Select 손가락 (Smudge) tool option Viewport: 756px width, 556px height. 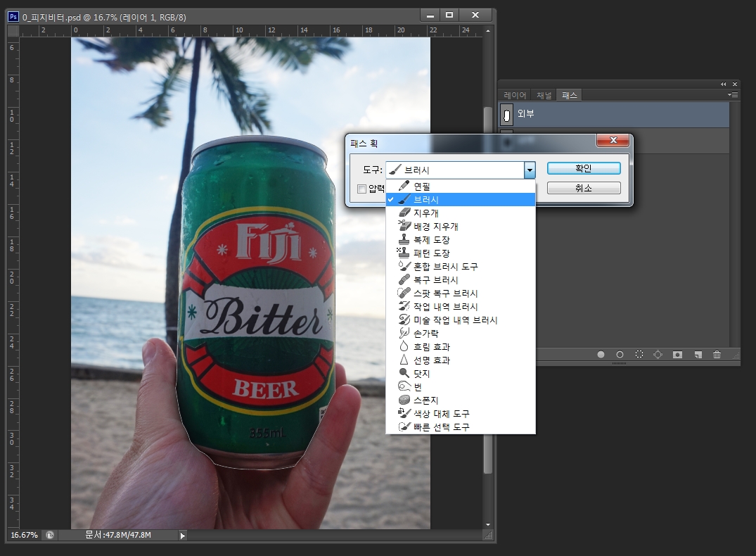pos(461,334)
